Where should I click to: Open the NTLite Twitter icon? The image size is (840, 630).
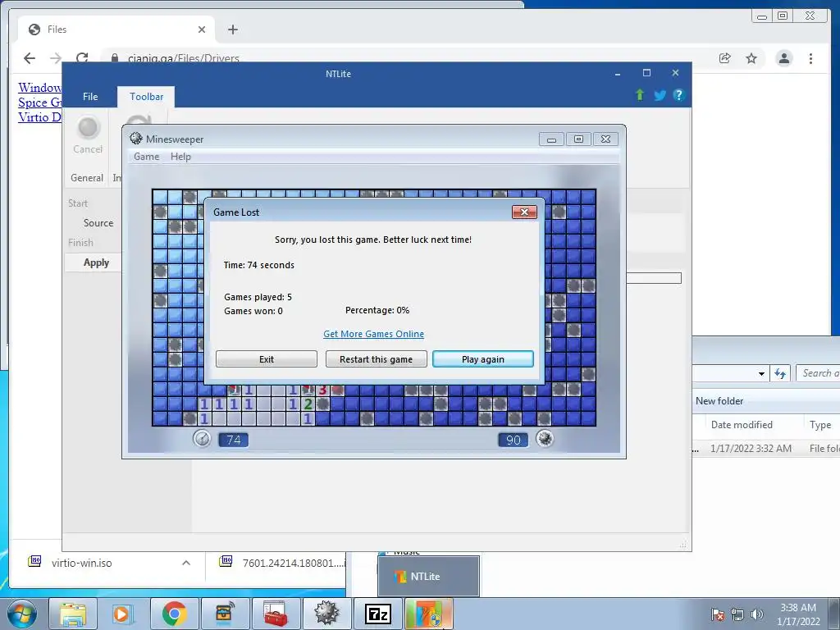(x=660, y=95)
